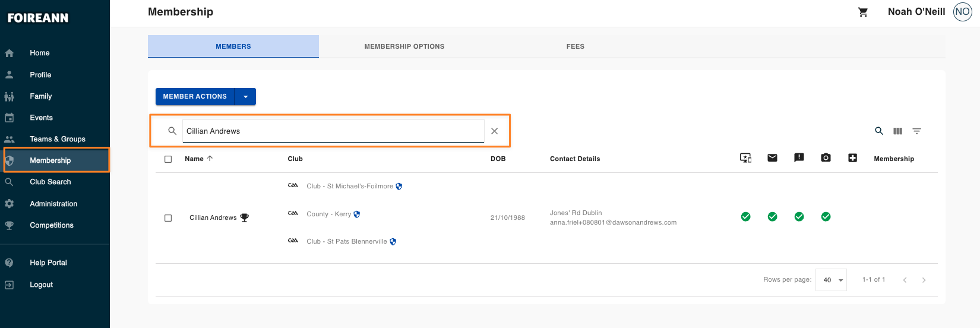The image size is (980, 328).
Task: Go to previous page arrow
Action: pyautogui.click(x=905, y=280)
